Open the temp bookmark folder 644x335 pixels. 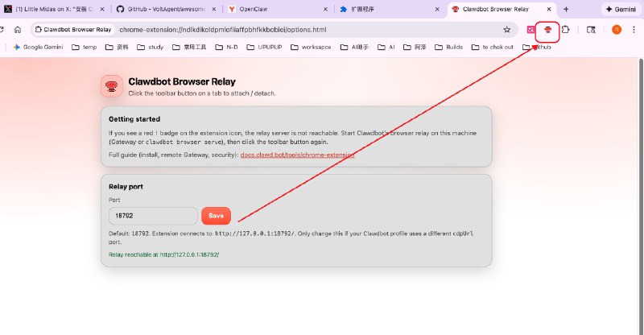85,48
